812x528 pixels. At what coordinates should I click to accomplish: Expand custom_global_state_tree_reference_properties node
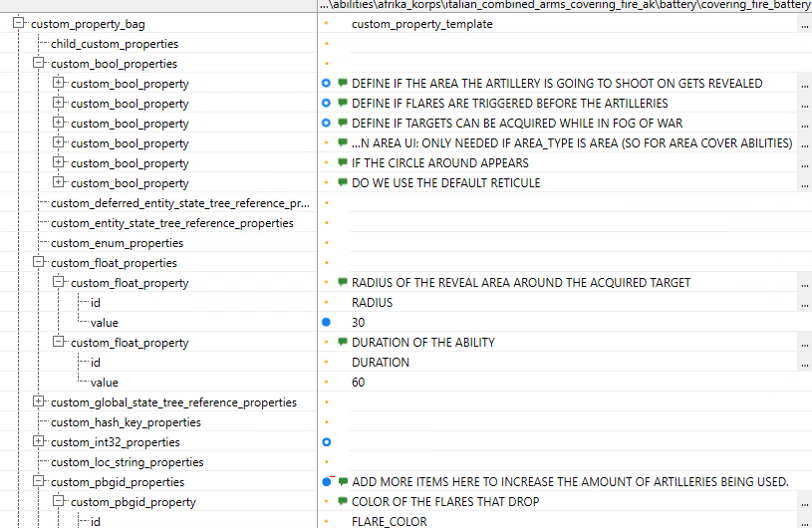tap(39, 402)
